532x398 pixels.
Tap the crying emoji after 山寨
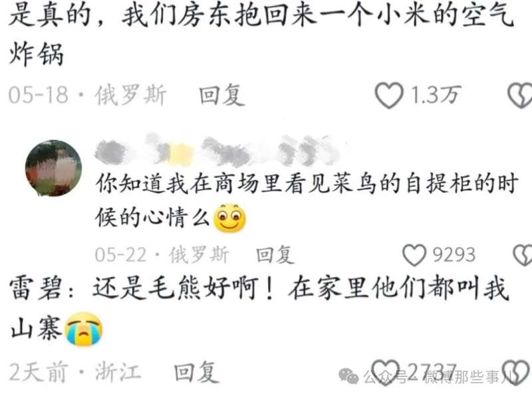(84, 329)
